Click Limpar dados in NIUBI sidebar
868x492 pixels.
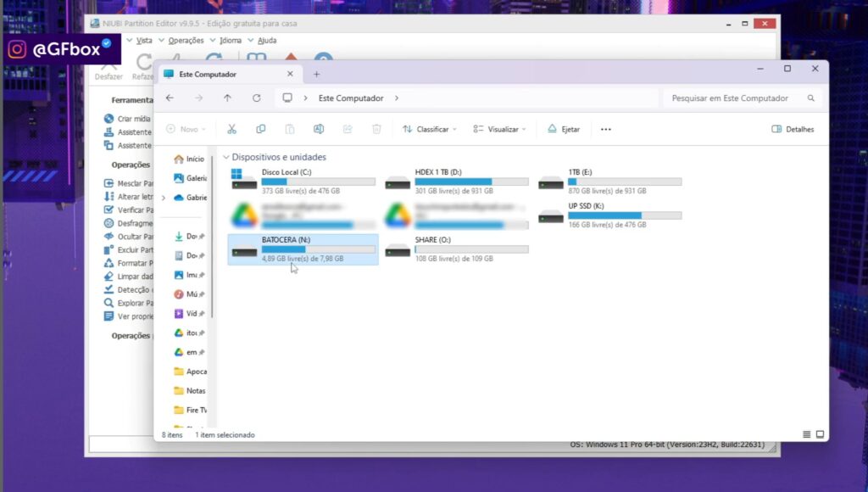(129, 277)
